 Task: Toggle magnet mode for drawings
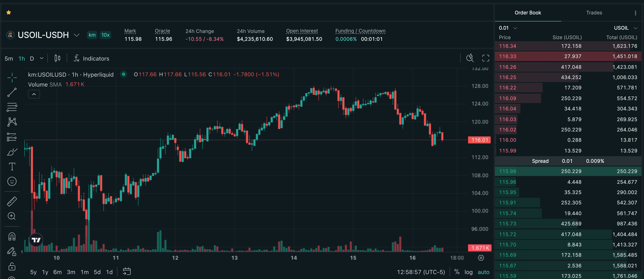pos(12,236)
